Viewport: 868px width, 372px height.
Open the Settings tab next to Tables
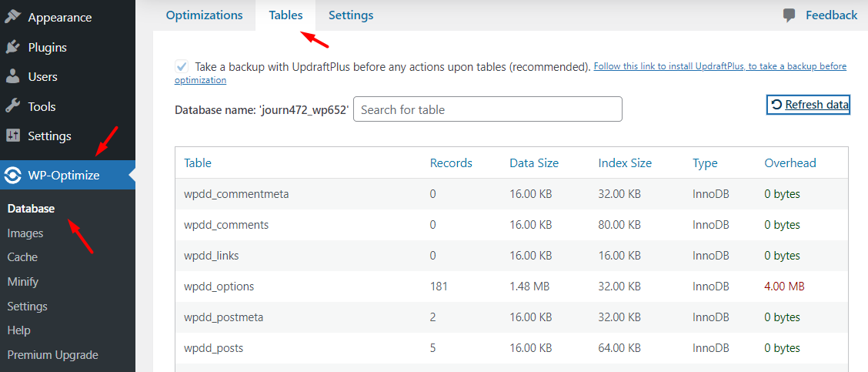point(351,15)
